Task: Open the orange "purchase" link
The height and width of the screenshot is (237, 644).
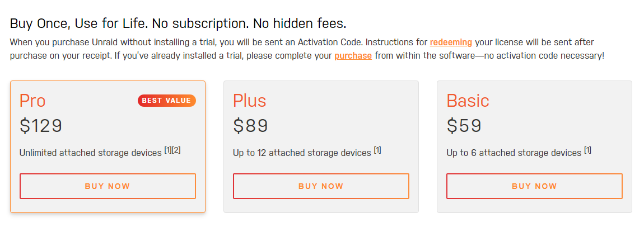Action: tap(353, 56)
